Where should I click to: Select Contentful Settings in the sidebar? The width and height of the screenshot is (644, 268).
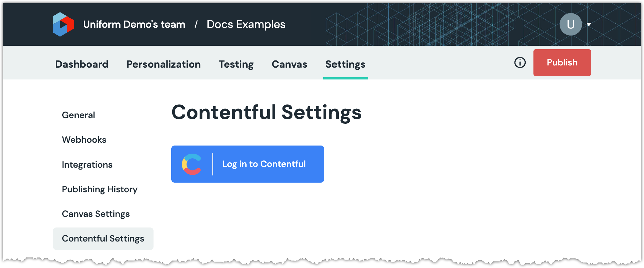(x=103, y=238)
